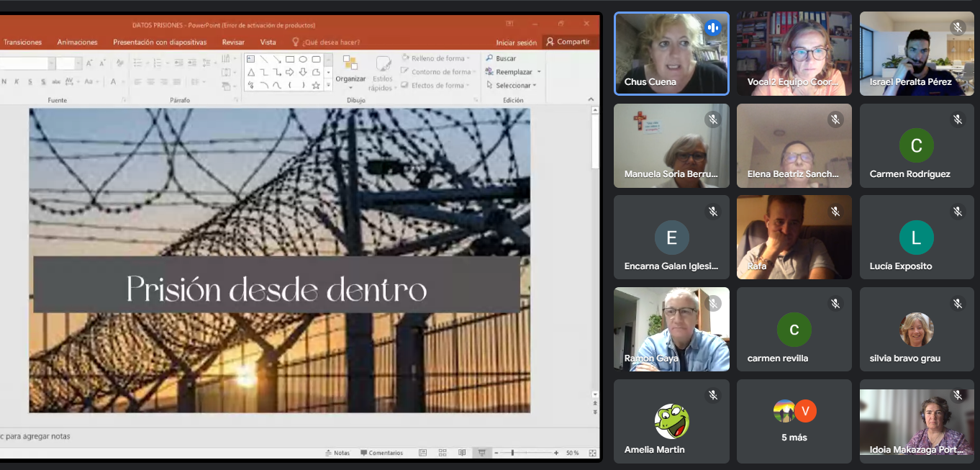
Task: Toggle Israel Peralta Pérez's muted mic icon
Action: [x=957, y=27]
